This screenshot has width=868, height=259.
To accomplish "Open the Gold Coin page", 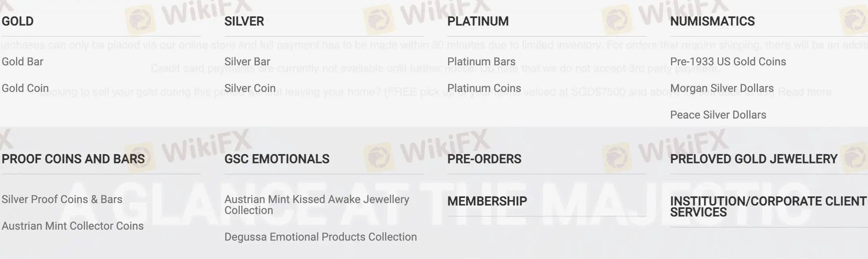I will 25,88.
